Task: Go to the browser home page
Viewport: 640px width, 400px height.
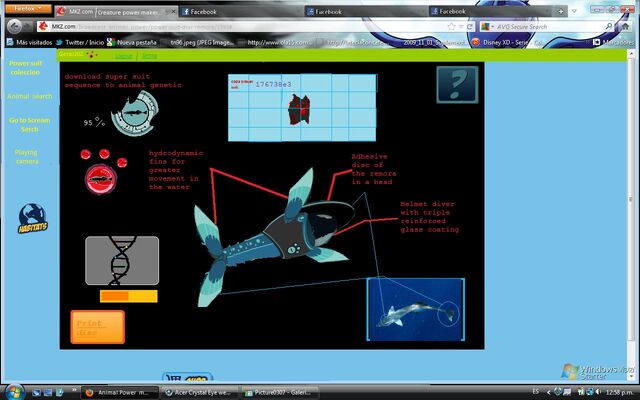Action: [625, 27]
